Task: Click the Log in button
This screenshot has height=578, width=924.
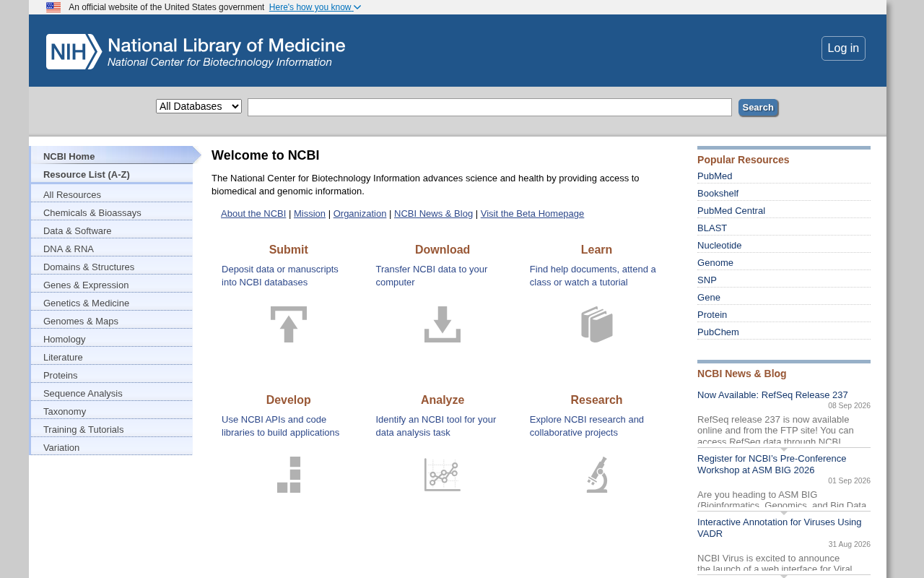Action: [843, 48]
